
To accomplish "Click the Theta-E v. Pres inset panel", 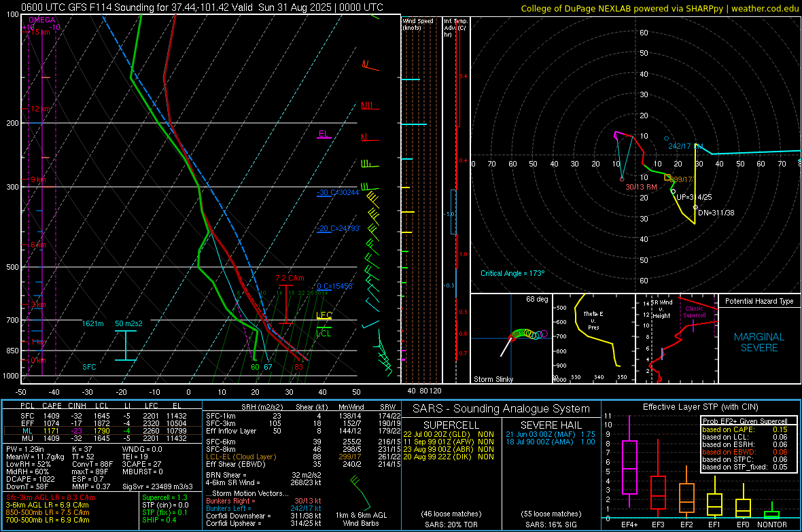I will tap(593, 338).
